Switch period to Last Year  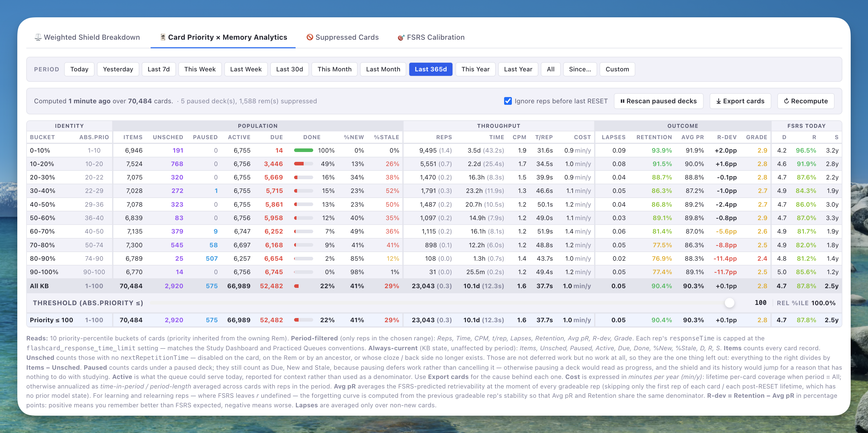(x=518, y=69)
